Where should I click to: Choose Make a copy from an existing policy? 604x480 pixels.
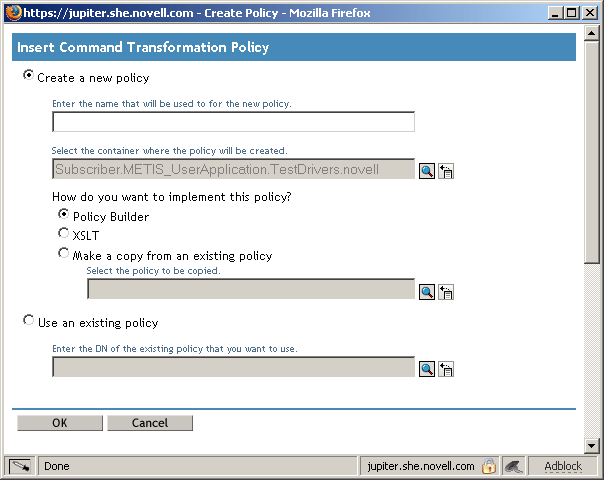(x=64, y=254)
